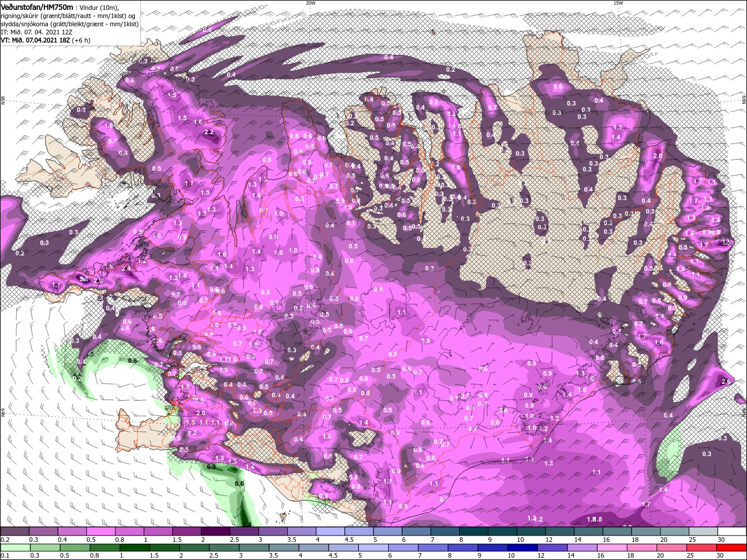Click the 'VT: Mið. 07.04.2021 18Z (+6 h)' line

(46, 40)
